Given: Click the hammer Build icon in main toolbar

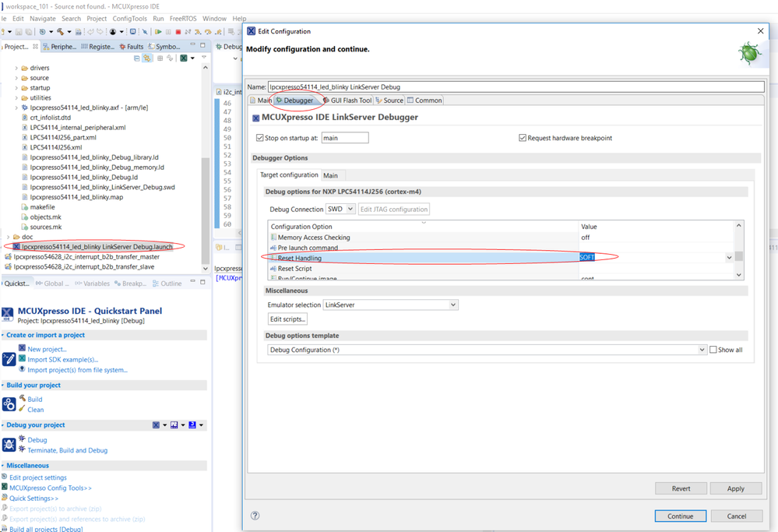Looking at the screenshot, I should point(60,32).
